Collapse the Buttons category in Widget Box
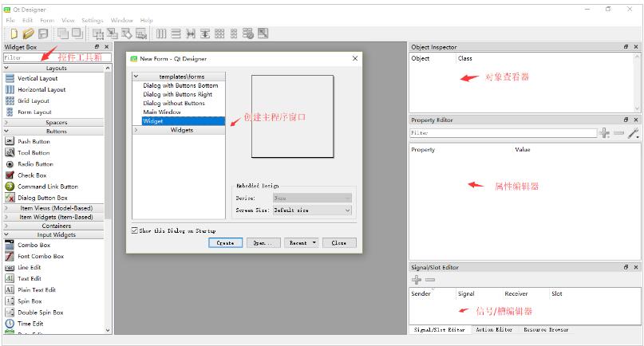Image resolution: width=644 pixels, height=346 pixels. tap(6, 132)
